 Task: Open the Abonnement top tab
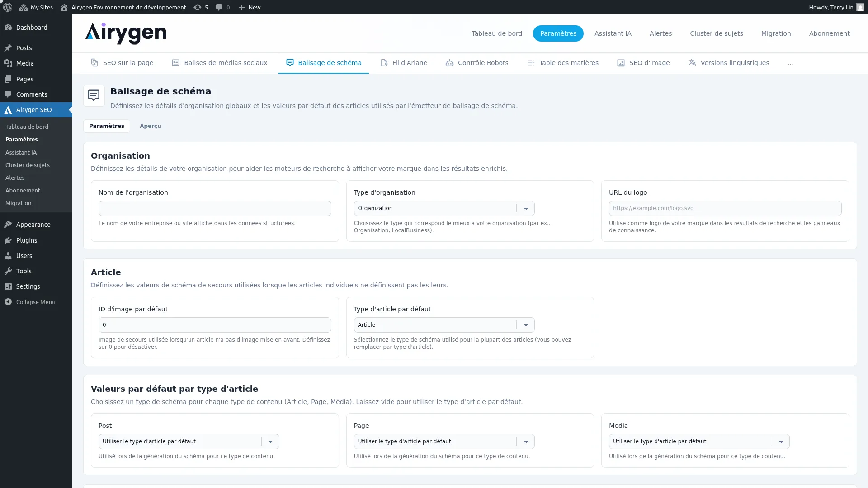pos(829,33)
